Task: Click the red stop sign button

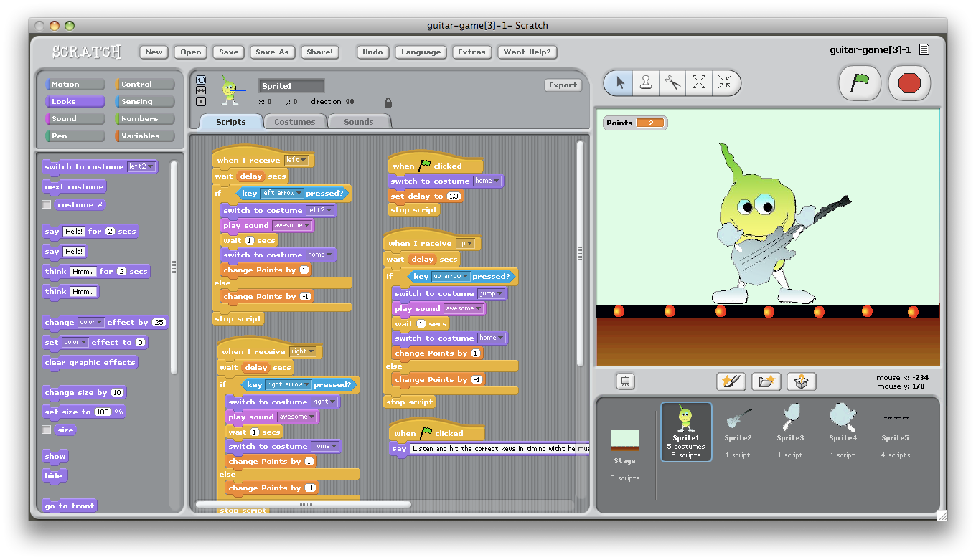Action: (909, 83)
